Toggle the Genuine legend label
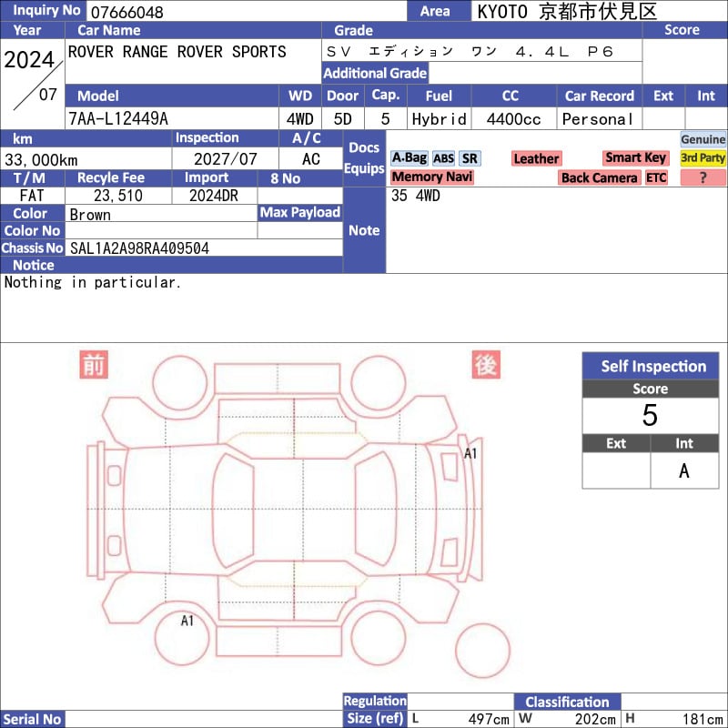Screen dimensions: 728x728 [703, 139]
